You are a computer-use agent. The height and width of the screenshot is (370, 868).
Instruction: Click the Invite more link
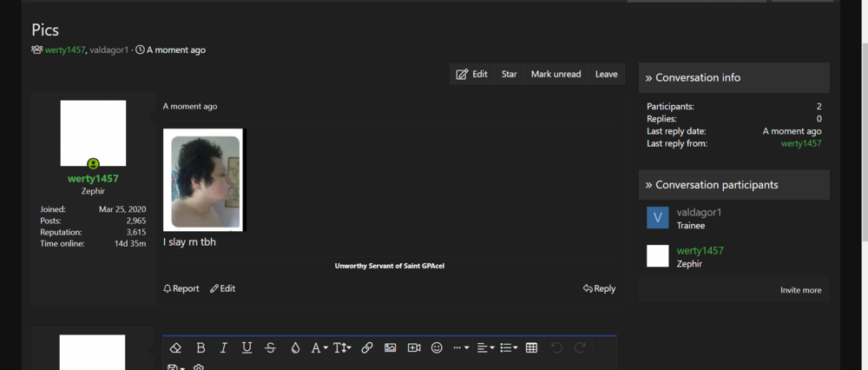click(800, 290)
